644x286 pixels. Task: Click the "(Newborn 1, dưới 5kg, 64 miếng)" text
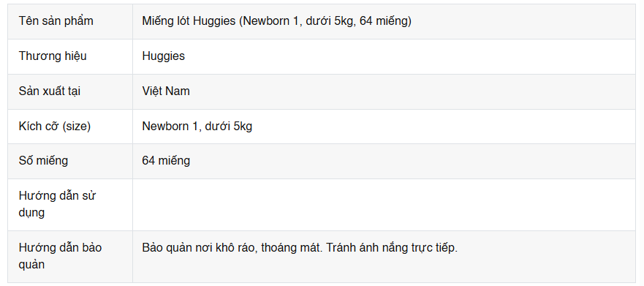pyautogui.click(x=325, y=21)
